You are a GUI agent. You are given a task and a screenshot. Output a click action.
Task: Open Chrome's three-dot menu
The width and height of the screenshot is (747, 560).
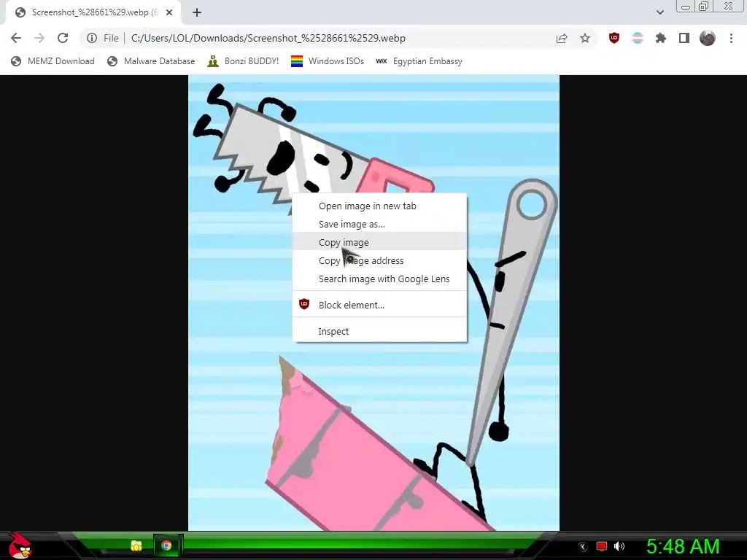(731, 38)
